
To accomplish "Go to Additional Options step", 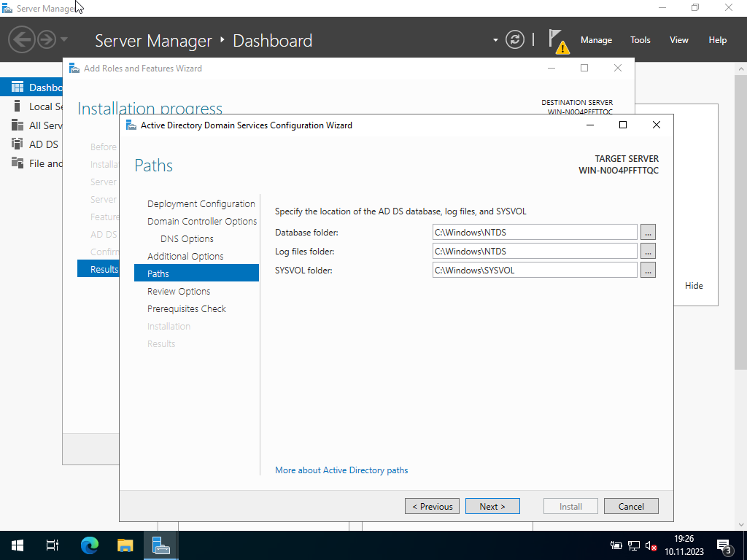I will [185, 256].
